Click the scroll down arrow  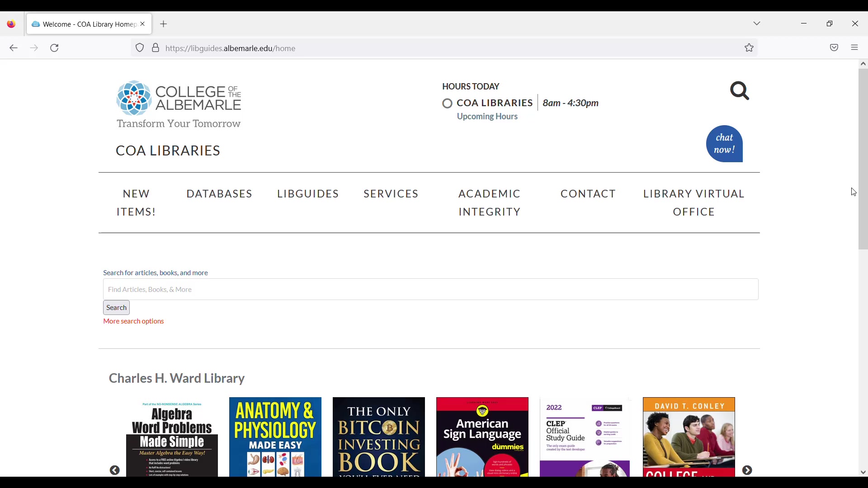(x=863, y=473)
